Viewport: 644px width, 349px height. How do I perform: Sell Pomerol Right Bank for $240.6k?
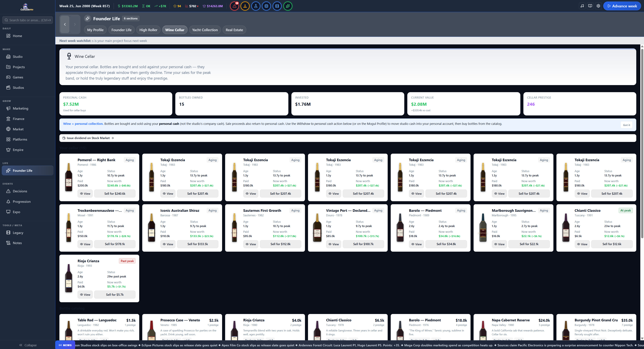pyautogui.click(x=115, y=194)
